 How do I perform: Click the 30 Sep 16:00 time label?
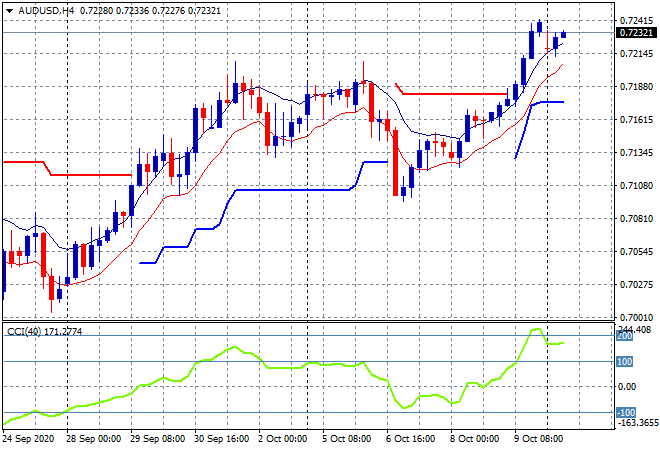coord(221,439)
